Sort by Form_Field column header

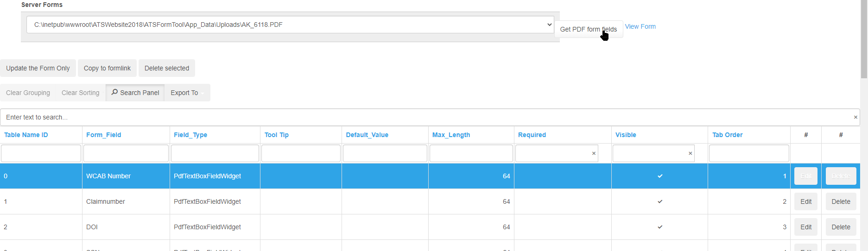coord(104,135)
